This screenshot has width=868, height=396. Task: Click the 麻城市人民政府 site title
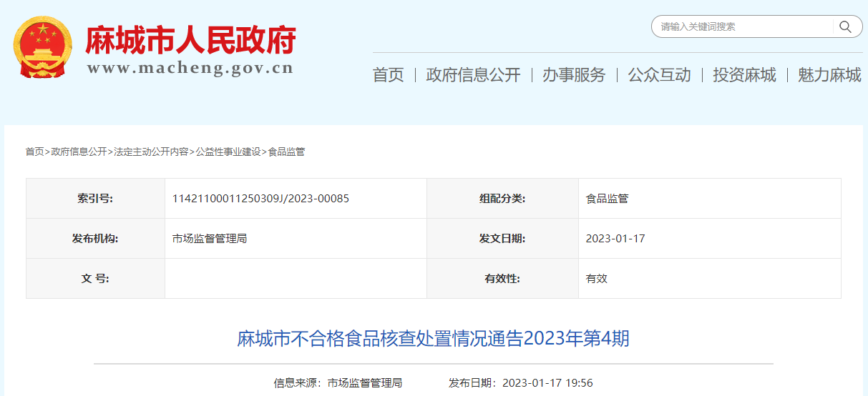(x=190, y=40)
